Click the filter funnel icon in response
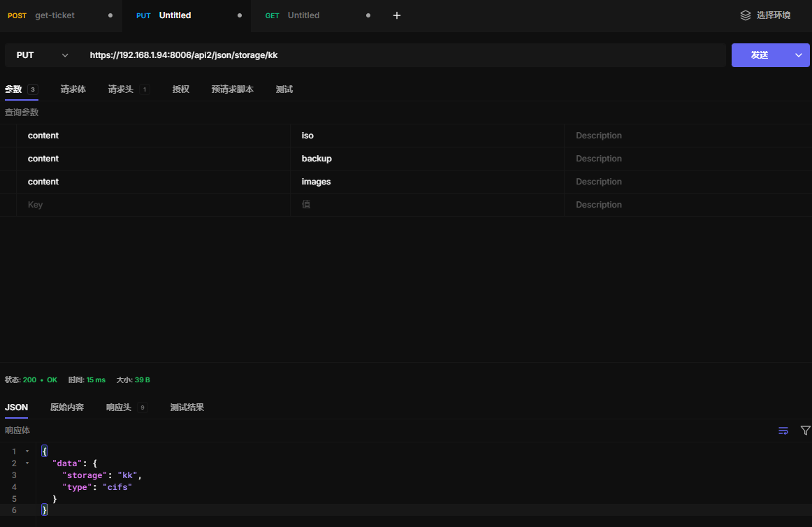The image size is (812, 527). click(805, 431)
